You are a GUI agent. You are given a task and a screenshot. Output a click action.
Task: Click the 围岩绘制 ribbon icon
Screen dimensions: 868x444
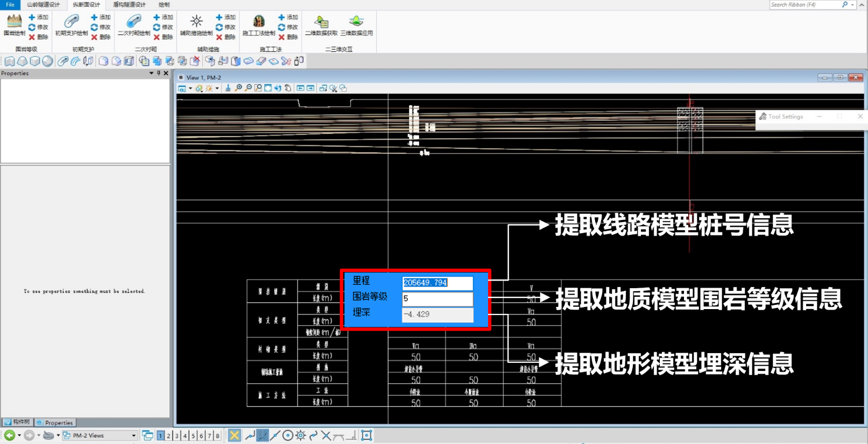[14, 25]
